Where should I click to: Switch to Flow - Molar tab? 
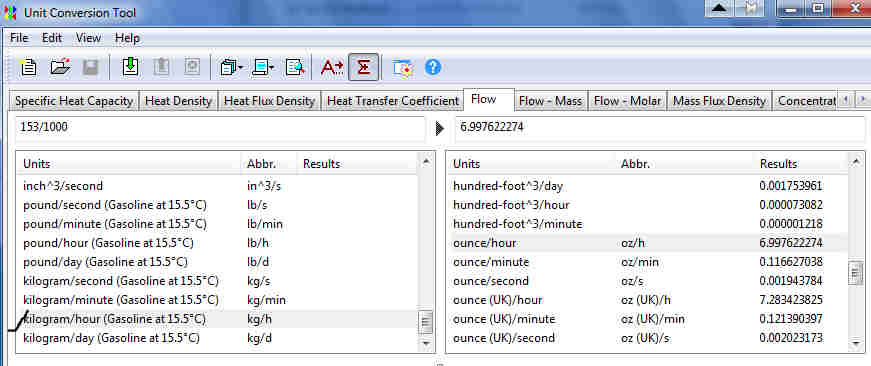pyautogui.click(x=627, y=101)
